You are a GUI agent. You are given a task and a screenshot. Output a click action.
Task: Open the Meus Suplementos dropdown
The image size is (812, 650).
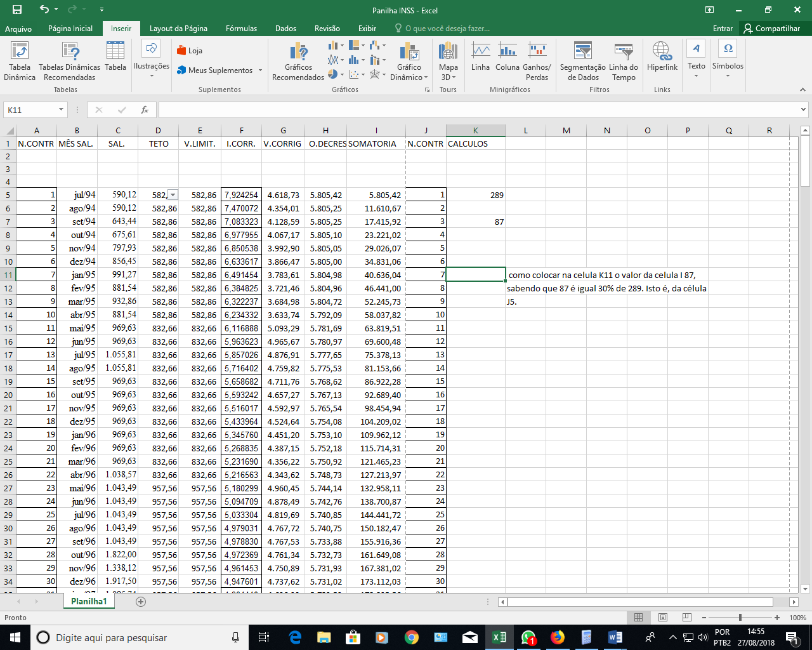[x=260, y=70]
